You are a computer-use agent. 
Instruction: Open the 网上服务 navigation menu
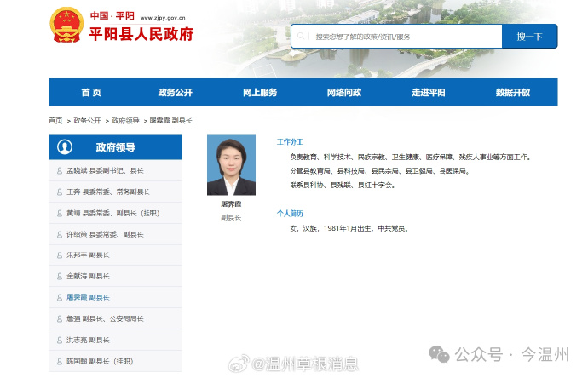click(x=260, y=92)
